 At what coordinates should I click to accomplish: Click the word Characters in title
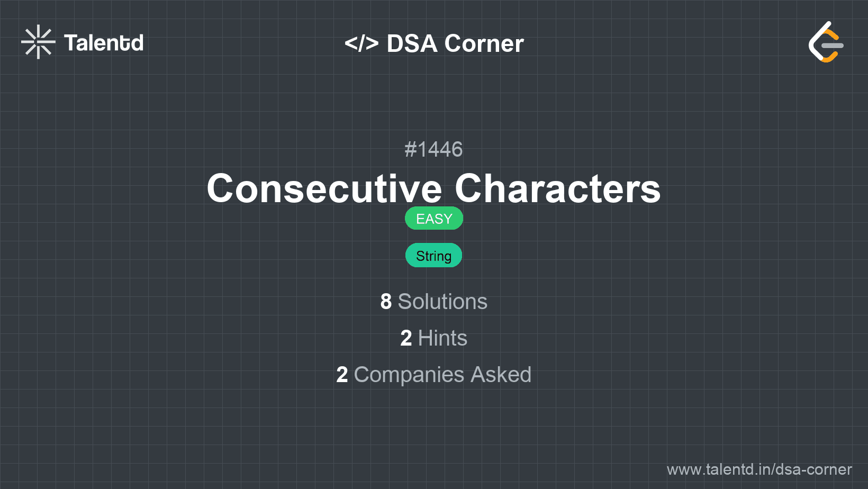tap(558, 189)
